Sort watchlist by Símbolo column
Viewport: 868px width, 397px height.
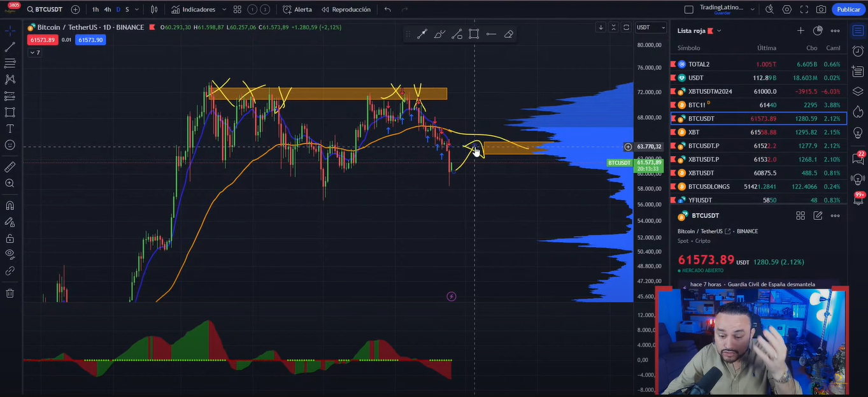[688, 48]
